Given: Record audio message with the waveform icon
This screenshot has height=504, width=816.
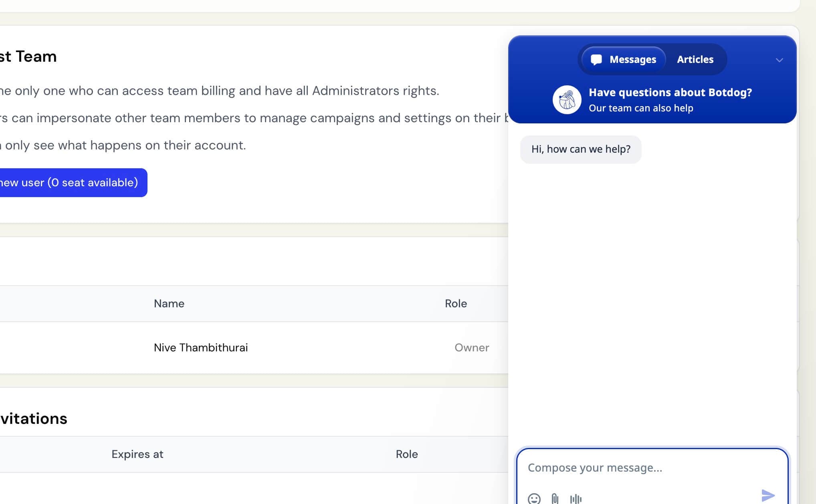Looking at the screenshot, I should [576, 499].
